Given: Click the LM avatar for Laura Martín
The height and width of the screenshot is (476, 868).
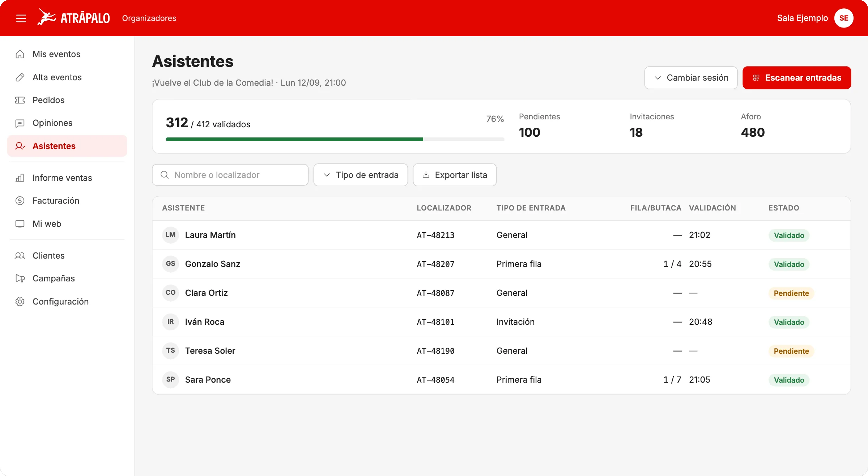Looking at the screenshot, I should pyautogui.click(x=171, y=235).
